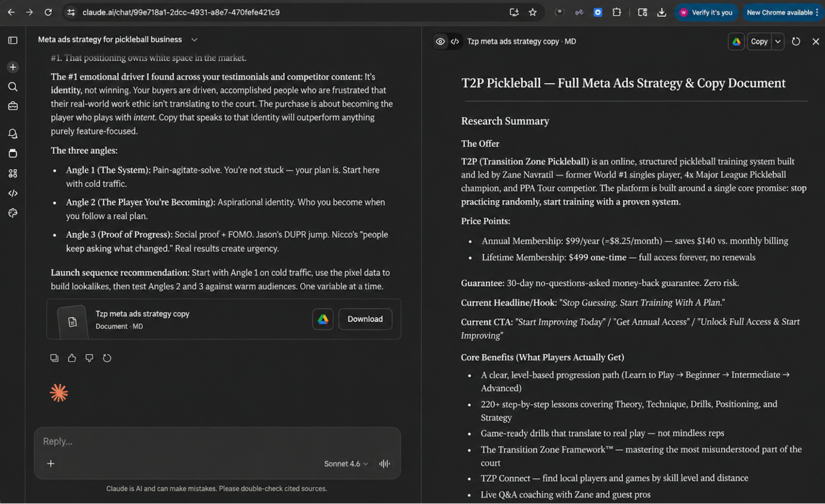Viewport: 825px width, 504px height.
Task: Retry the assistant response
Action: [107, 358]
